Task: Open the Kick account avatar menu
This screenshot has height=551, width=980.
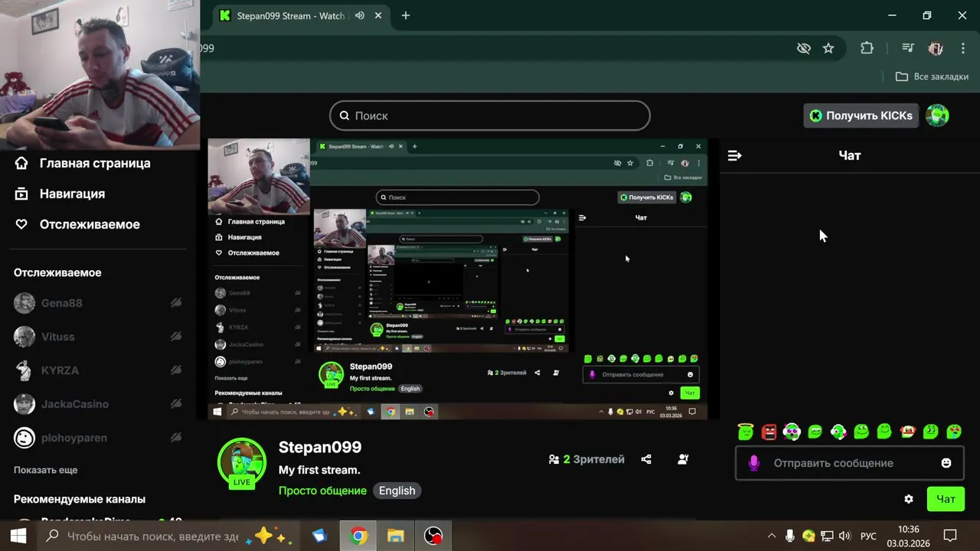Action: (937, 116)
